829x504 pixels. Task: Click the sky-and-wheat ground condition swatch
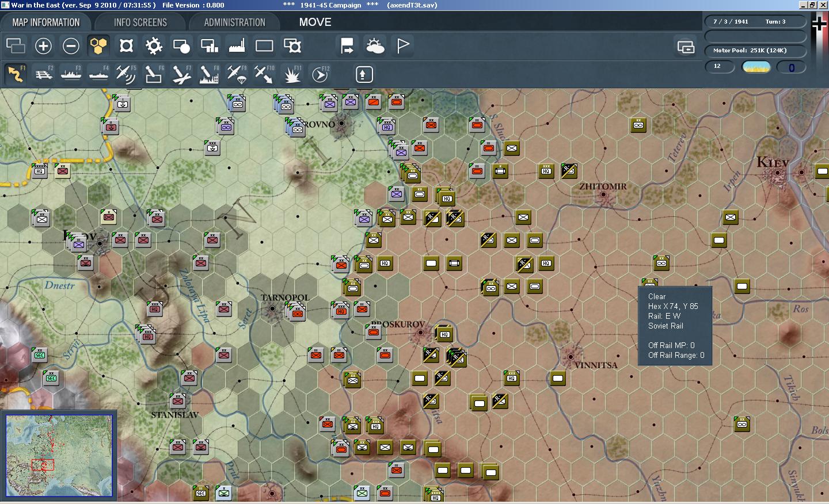(x=756, y=67)
